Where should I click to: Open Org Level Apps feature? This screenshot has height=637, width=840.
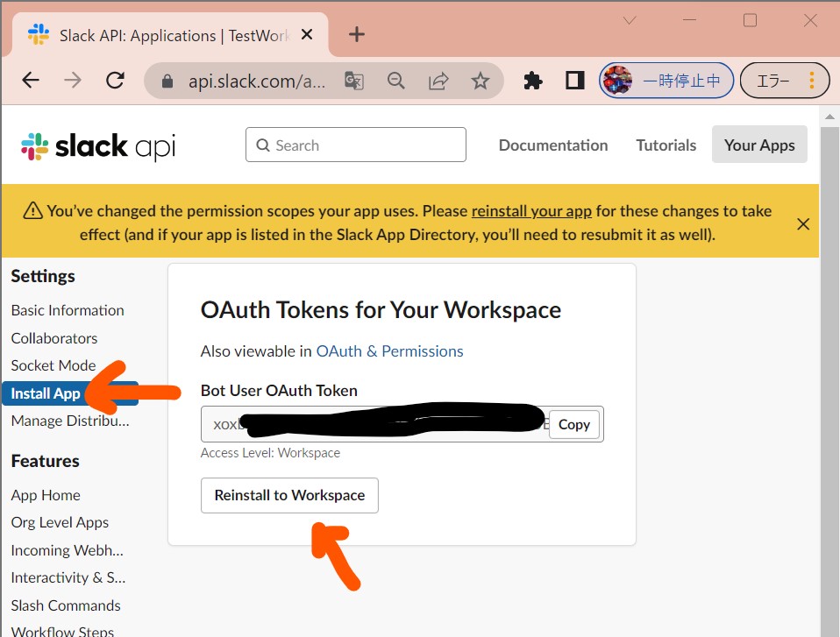tap(60, 522)
